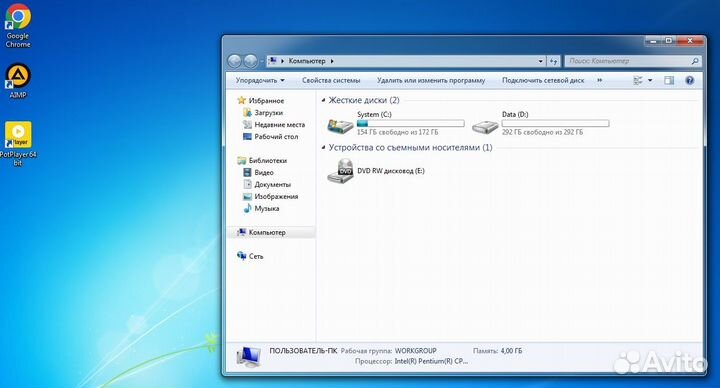This screenshot has width=720, height=388.
Task: Go forward with the Forward arrow button
Action: 250,61
